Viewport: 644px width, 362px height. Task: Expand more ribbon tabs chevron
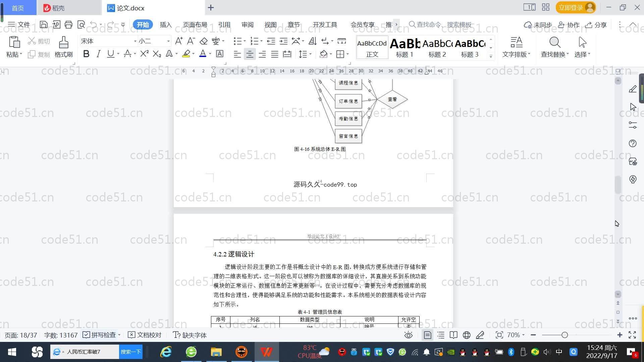(396, 24)
